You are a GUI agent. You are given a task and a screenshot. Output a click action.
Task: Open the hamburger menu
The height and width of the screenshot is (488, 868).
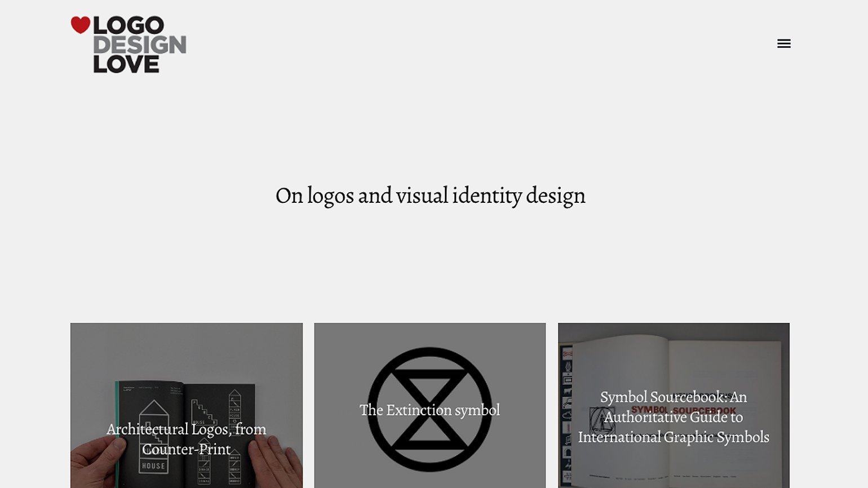coord(783,43)
